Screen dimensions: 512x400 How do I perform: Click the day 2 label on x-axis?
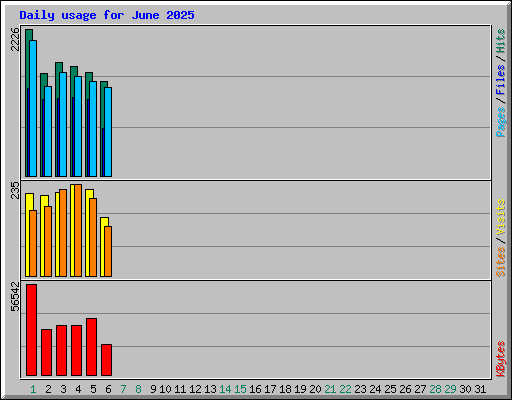[48, 389]
